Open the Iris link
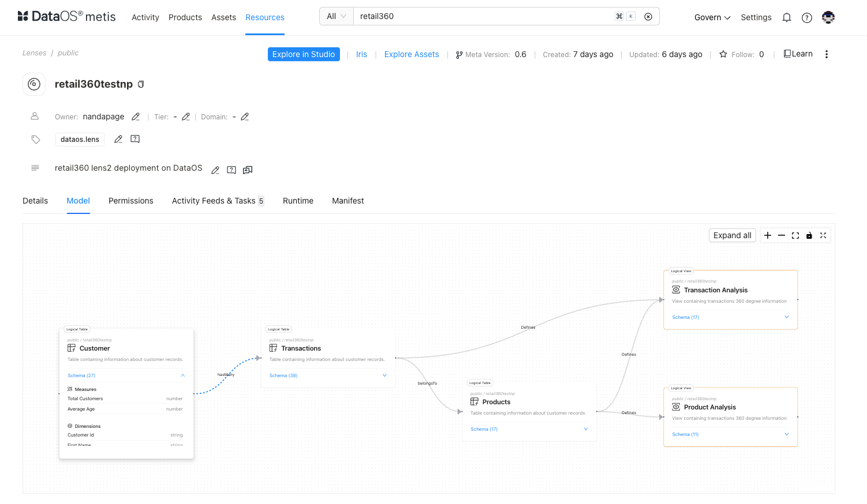867x504 pixels. (x=361, y=54)
